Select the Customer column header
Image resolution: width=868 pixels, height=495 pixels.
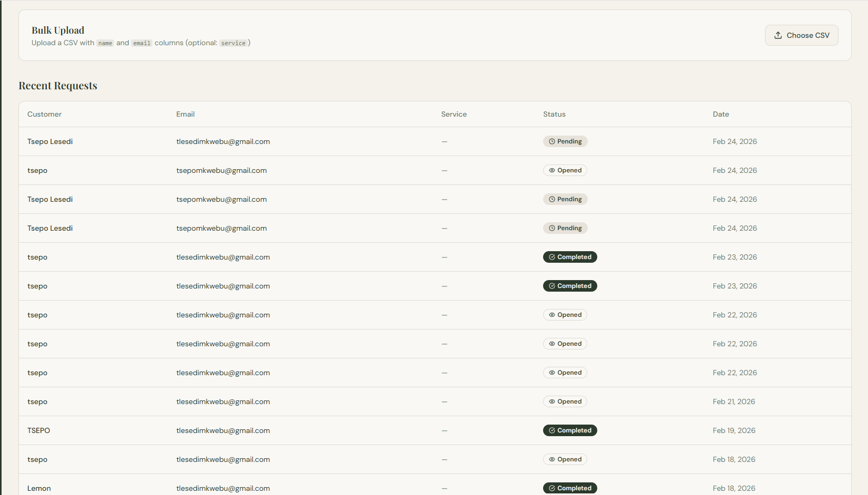tap(44, 114)
